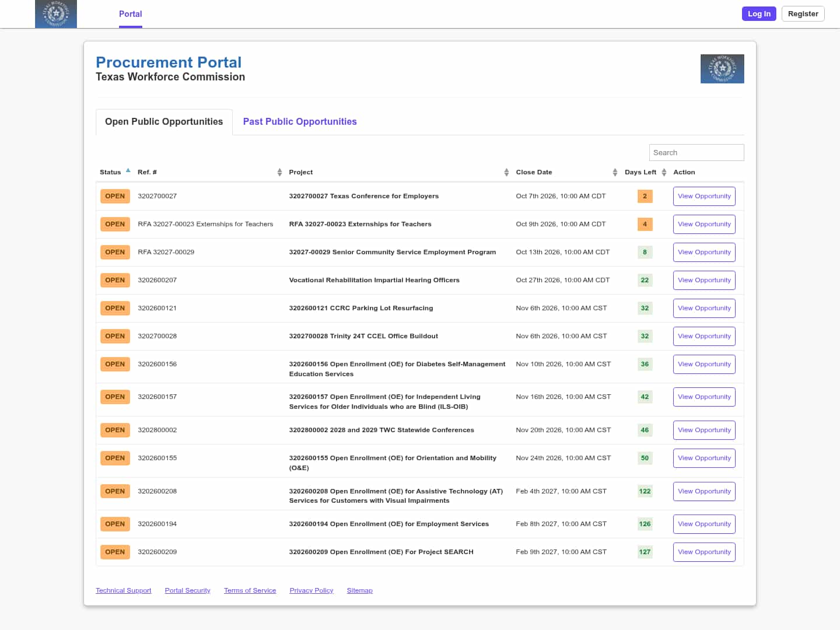Click the Log In button
Viewport: 840px width, 630px height.
(759, 14)
